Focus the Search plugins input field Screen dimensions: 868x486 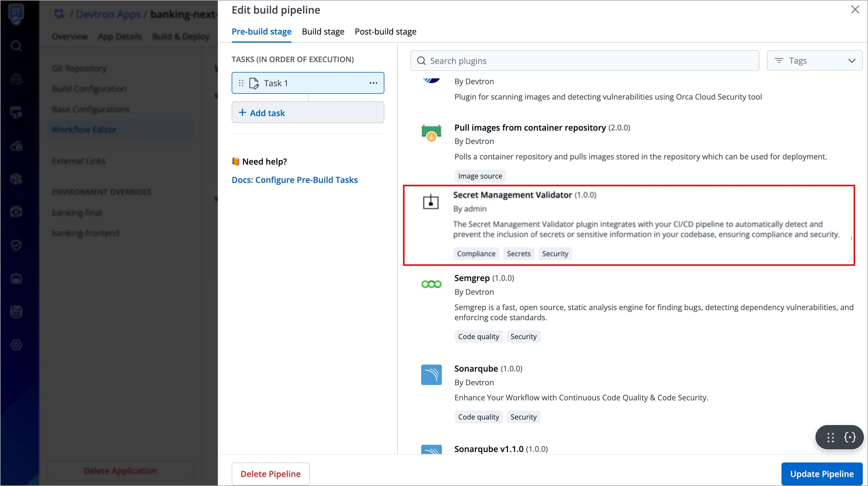585,61
